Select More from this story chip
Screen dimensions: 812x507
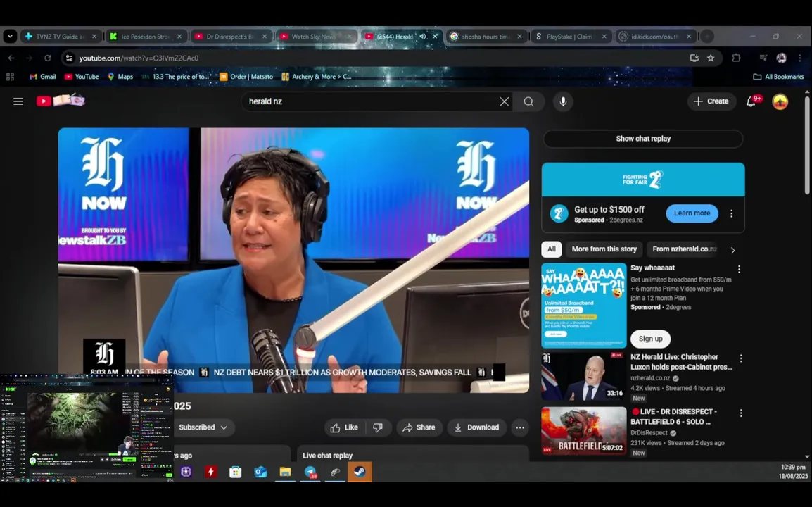click(604, 249)
